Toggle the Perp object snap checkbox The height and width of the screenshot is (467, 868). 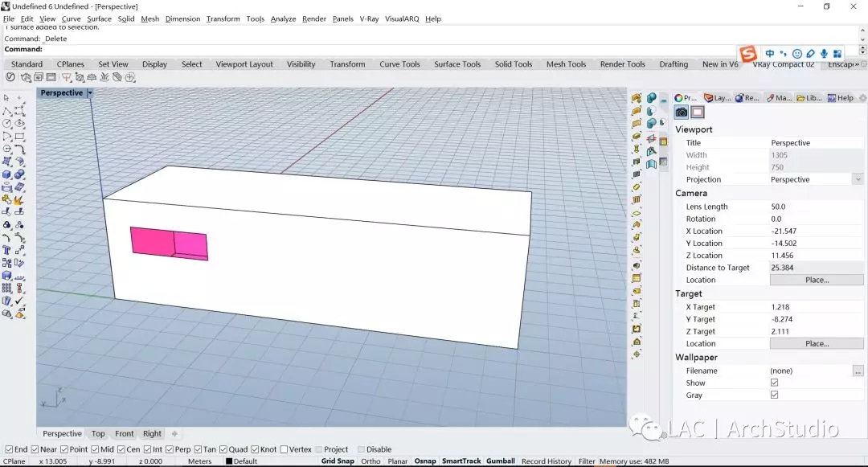coord(170,449)
